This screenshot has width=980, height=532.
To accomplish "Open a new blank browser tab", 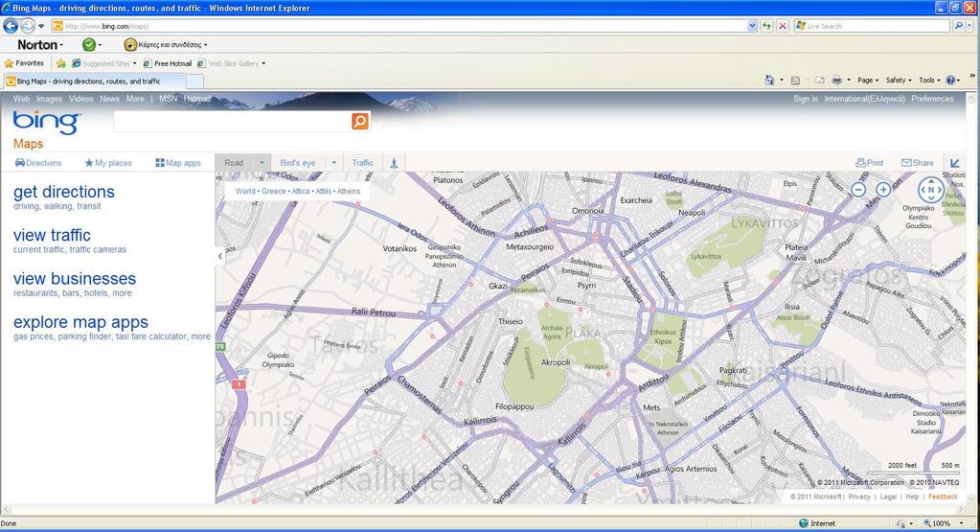I will point(195,81).
